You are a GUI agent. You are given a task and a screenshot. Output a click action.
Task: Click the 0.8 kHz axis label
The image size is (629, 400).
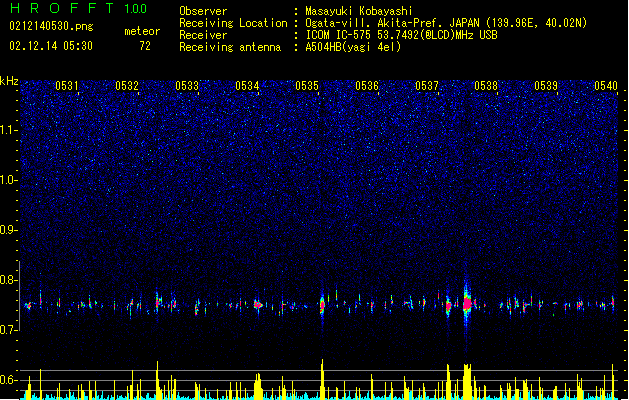(x=9, y=280)
